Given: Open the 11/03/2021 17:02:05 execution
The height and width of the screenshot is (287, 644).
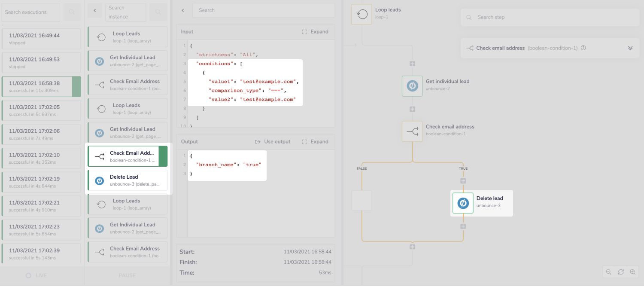Looking at the screenshot, I should pos(41,110).
